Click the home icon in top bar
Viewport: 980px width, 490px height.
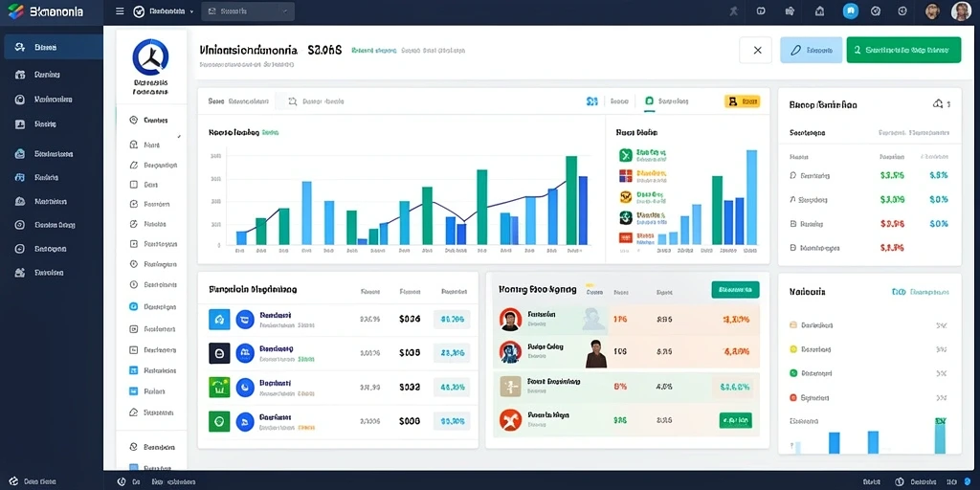pyautogui.click(x=820, y=11)
